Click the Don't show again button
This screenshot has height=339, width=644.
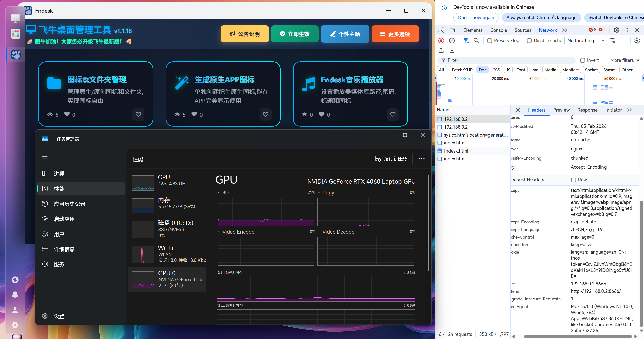coord(476,17)
